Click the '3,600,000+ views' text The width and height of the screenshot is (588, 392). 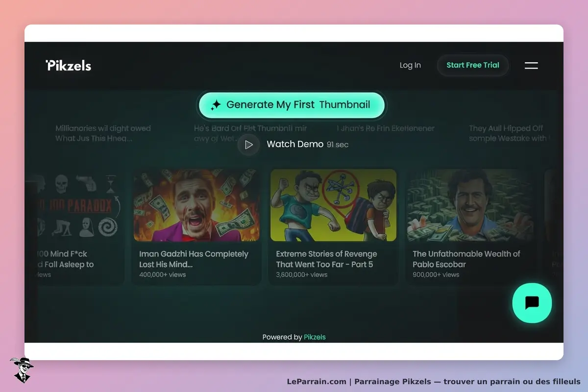click(x=301, y=275)
